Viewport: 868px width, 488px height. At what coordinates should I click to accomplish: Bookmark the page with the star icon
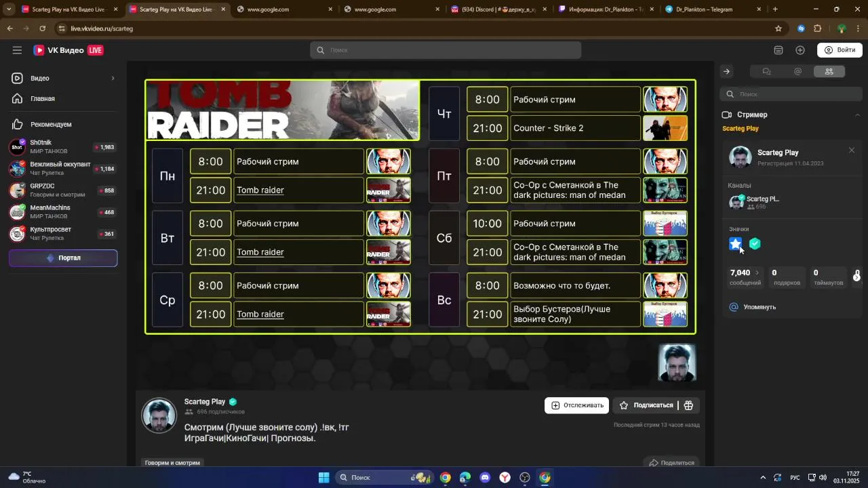[x=778, y=28]
